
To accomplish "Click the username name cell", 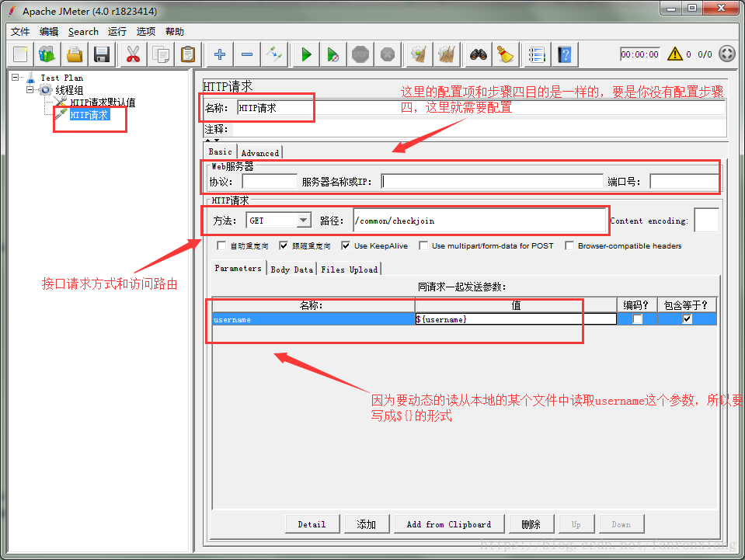I will tap(314, 319).
